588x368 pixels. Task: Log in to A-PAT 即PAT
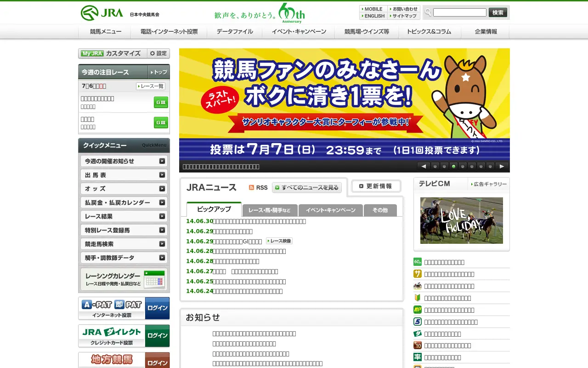click(157, 308)
